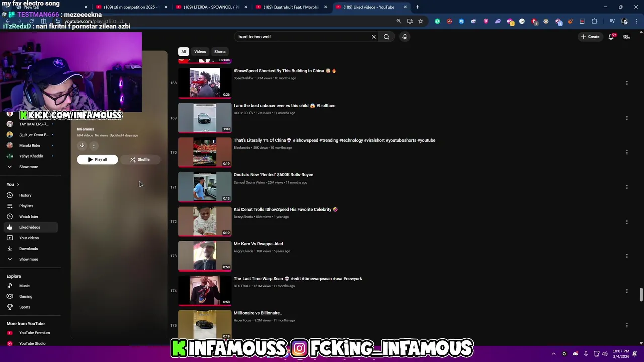
Task: Open the volume icon in system tray
Action: [605, 354]
